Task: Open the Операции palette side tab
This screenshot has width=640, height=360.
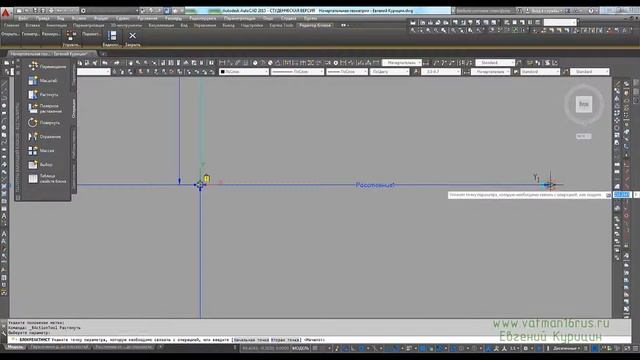Action: pos(74,108)
